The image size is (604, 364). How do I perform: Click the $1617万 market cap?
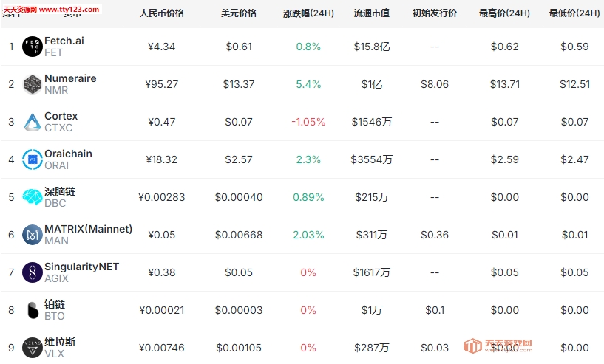coord(372,272)
